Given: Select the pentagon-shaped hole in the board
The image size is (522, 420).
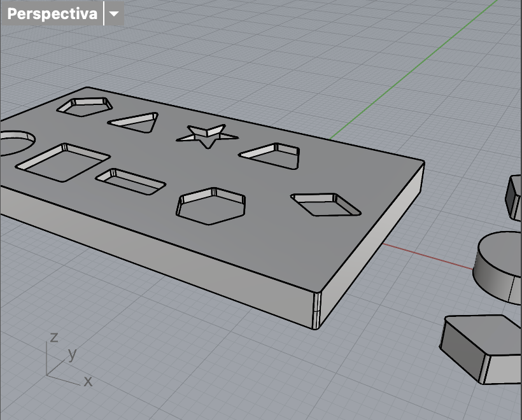Looking at the screenshot, I should click(x=85, y=107).
